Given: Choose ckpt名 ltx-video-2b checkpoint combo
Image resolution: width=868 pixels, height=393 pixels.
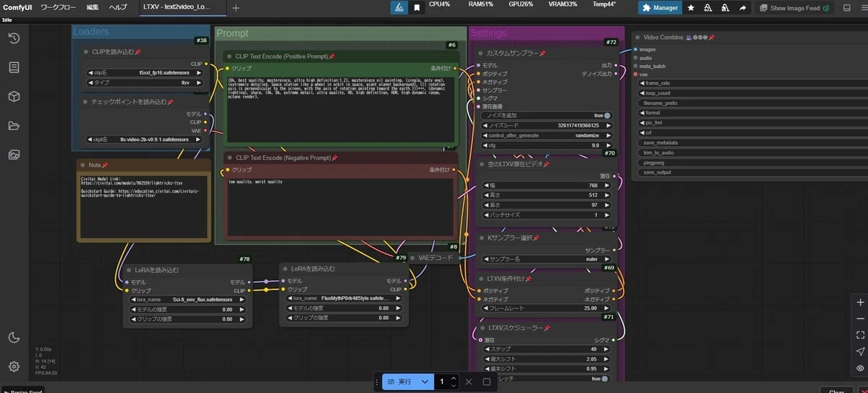Looking at the screenshot, I should point(145,140).
